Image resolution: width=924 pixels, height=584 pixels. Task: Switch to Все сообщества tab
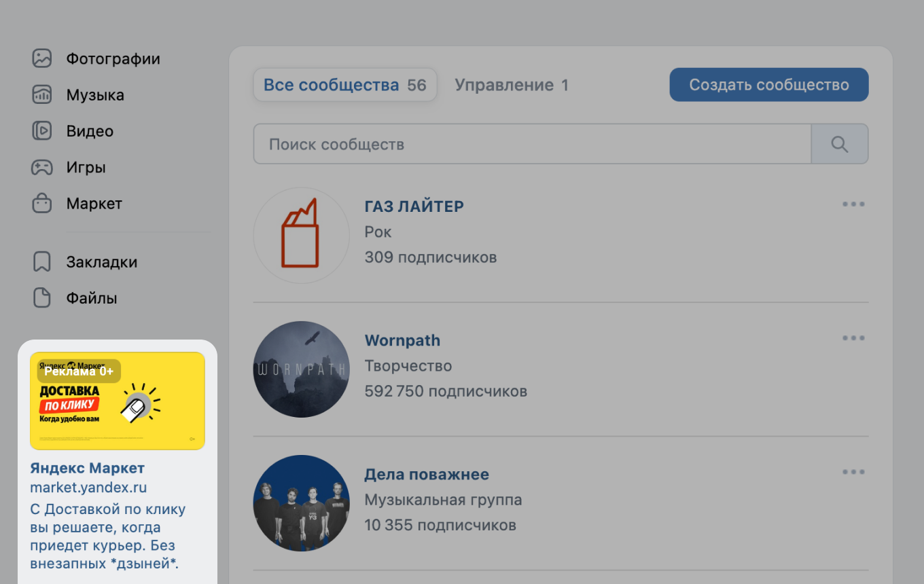(x=345, y=85)
